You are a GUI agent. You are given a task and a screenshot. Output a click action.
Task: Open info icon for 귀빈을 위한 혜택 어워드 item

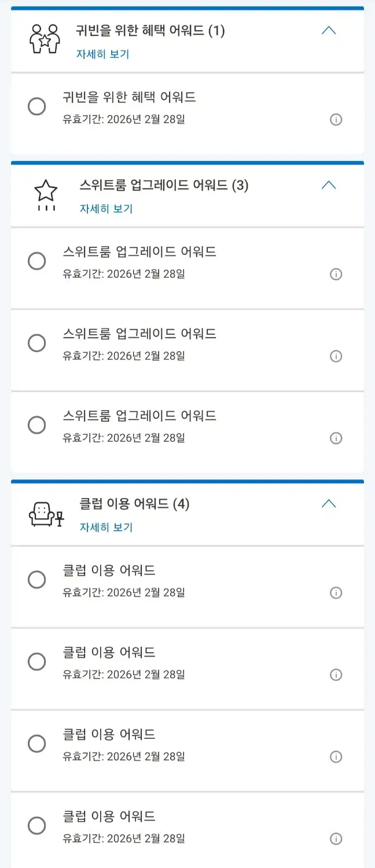tap(336, 120)
